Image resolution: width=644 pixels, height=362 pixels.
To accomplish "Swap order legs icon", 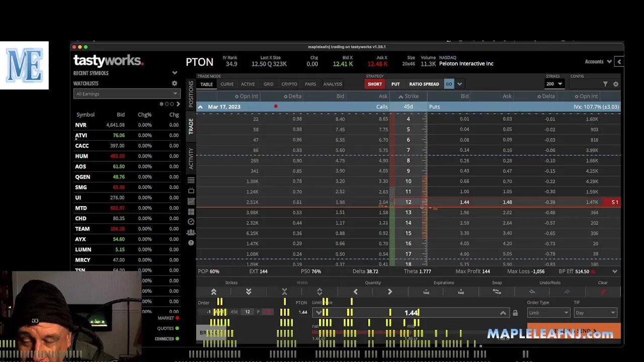I will coord(497,292).
